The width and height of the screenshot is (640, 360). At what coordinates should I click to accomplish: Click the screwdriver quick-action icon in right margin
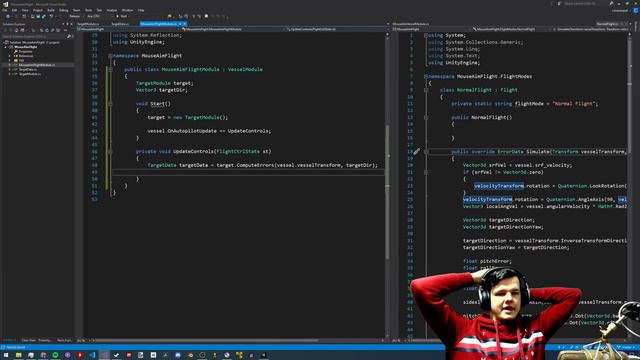point(416,151)
